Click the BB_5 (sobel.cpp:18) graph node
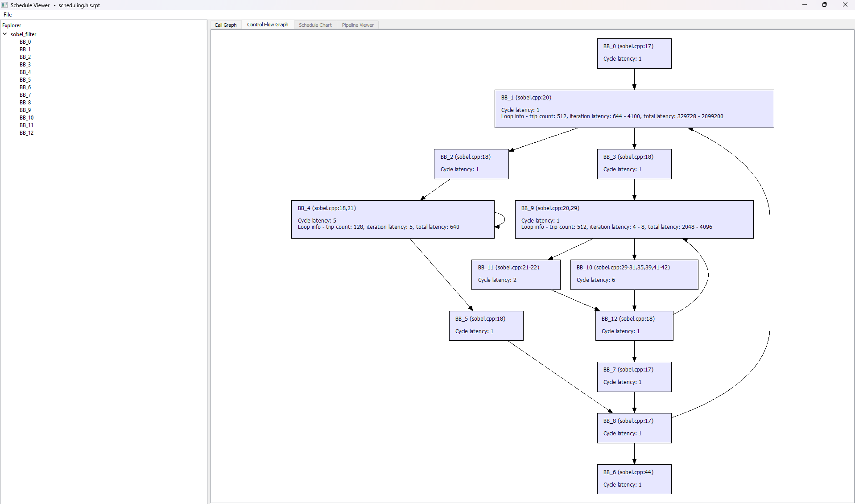Image resolution: width=855 pixels, height=504 pixels. click(486, 326)
